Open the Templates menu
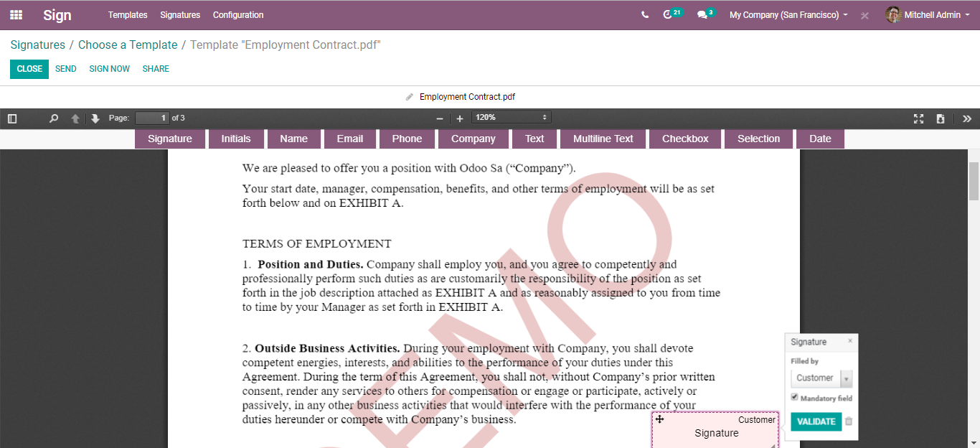Screen dimensions: 980x448 (x=128, y=15)
